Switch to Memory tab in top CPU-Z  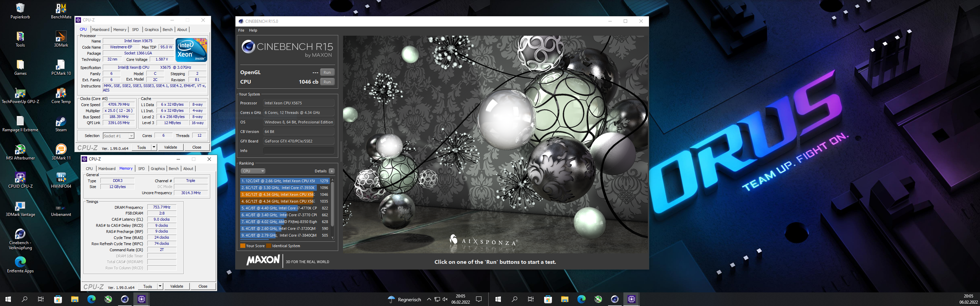120,30
